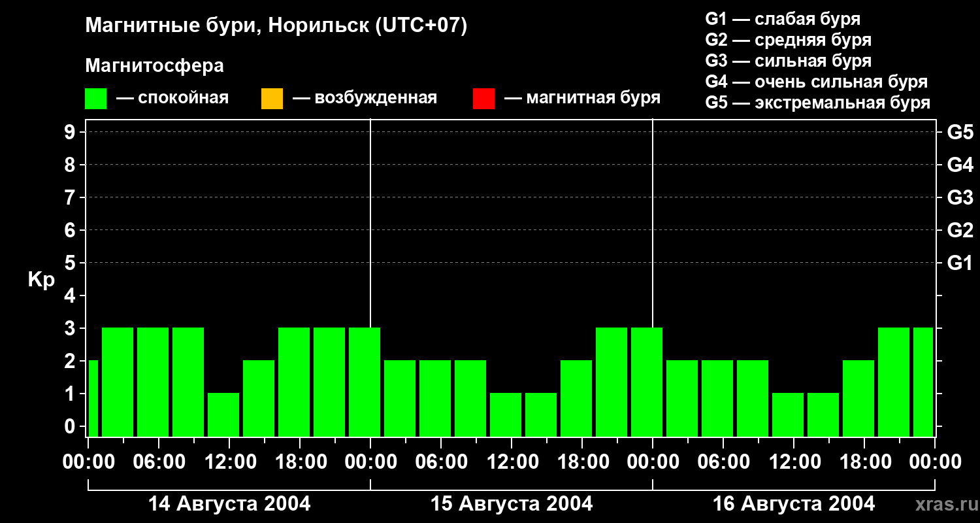Click the 'магнитная буря' legend text
This screenshot has height=523, width=980.
tap(593, 98)
